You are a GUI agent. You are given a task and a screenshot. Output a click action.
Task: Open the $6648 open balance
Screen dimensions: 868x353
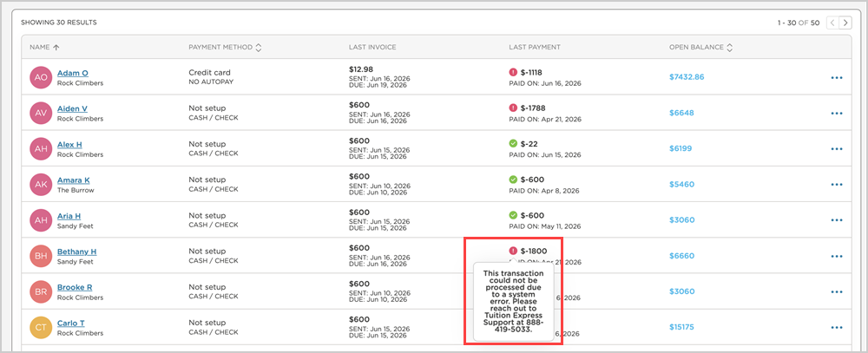(x=681, y=113)
